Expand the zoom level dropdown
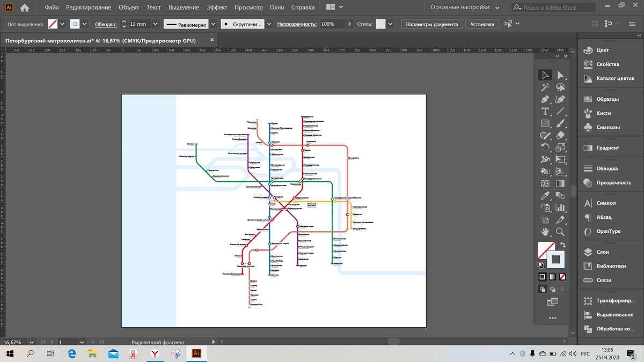644x362 pixels. [32, 342]
